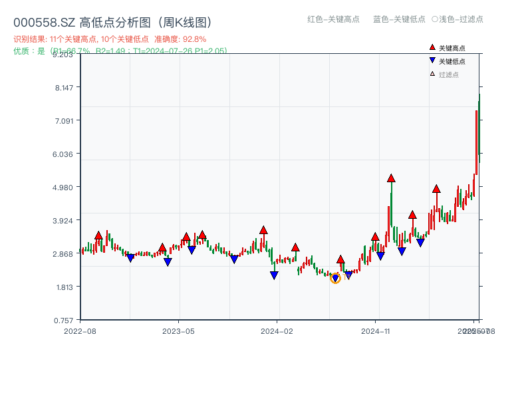Click the blue key-low marker near 2024-02
Image resolution: width=532 pixels, height=399 pixels.
tap(274, 275)
